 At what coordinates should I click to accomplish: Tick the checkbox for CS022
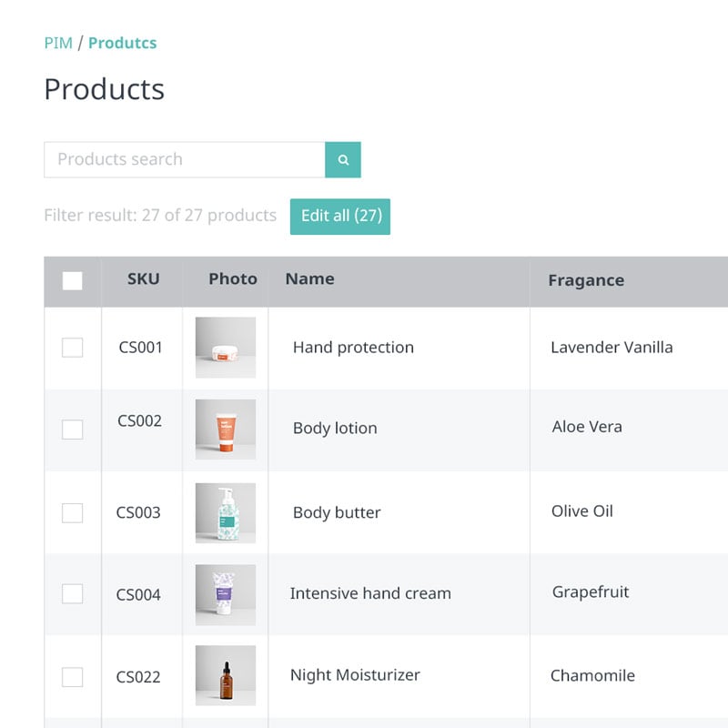pos(73,677)
